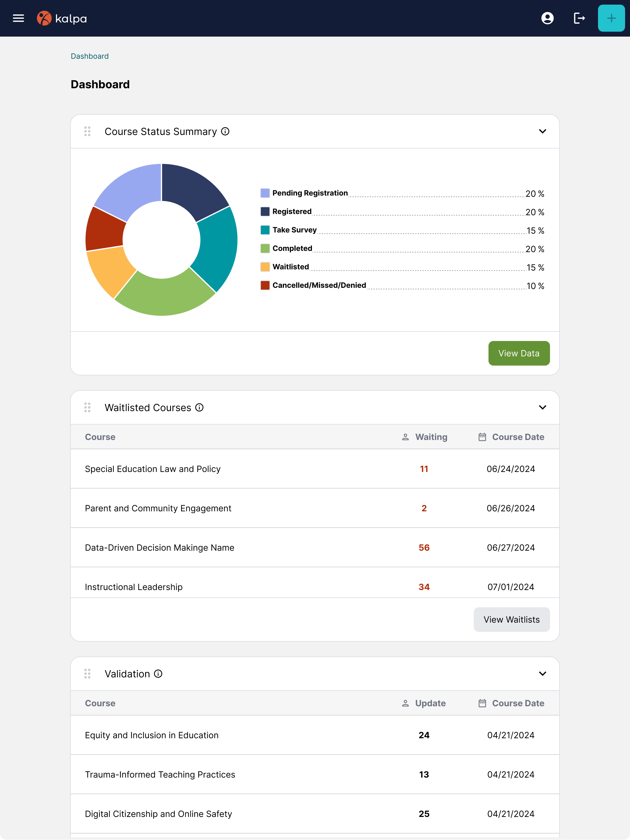Grab the Course Status Summary drag handle
The height and width of the screenshot is (840, 630).
(87, 131)
